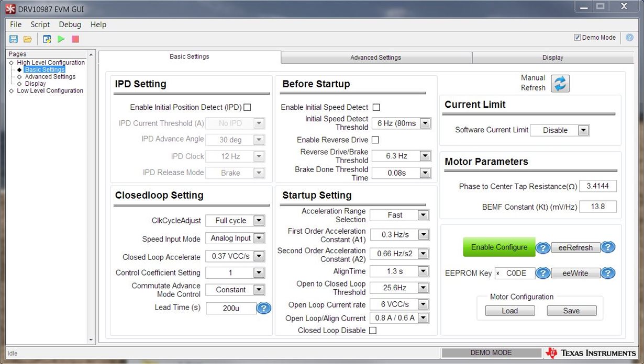The width and height of the screenshot is (644, 364).
Task: Select High Level Configuration tree node
Action: [51, 63]
